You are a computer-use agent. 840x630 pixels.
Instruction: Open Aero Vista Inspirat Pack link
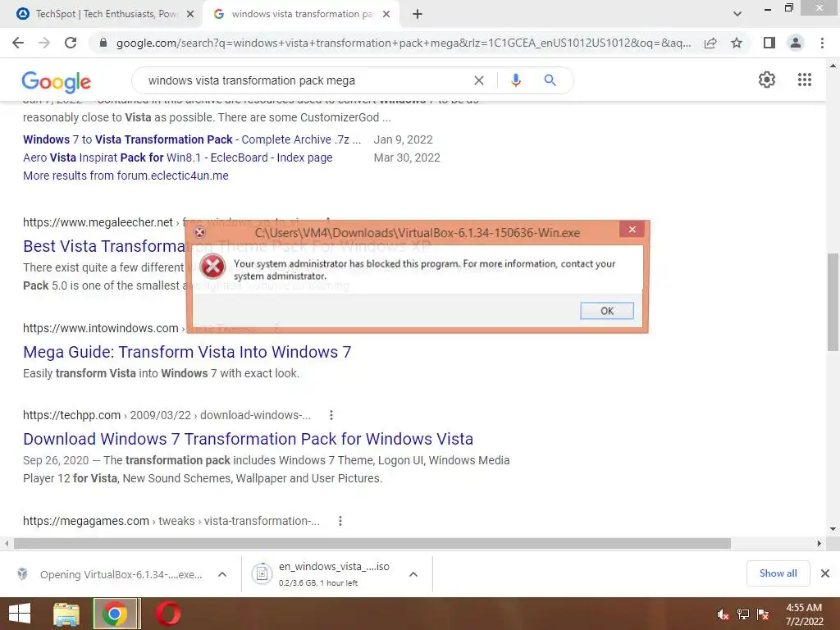(x=178, y=158)
